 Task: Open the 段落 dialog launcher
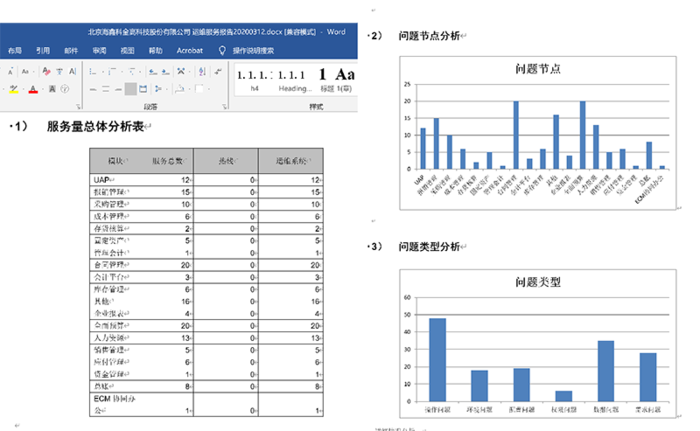[x=225, y=106]
